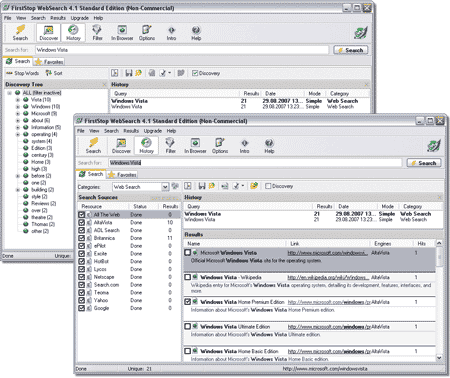Open Options in back window toolbar
The height and width of the screenshot is (378, 450).
tap(147, 33)
